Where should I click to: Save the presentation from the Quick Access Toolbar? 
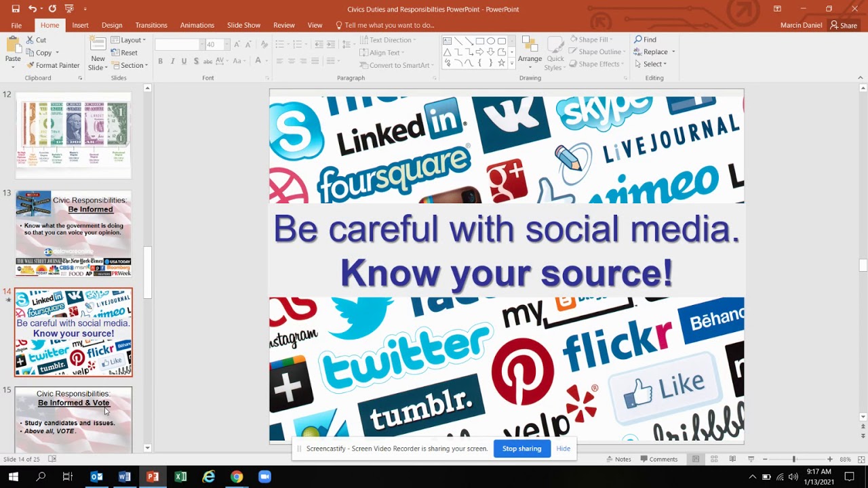(15, 9)
